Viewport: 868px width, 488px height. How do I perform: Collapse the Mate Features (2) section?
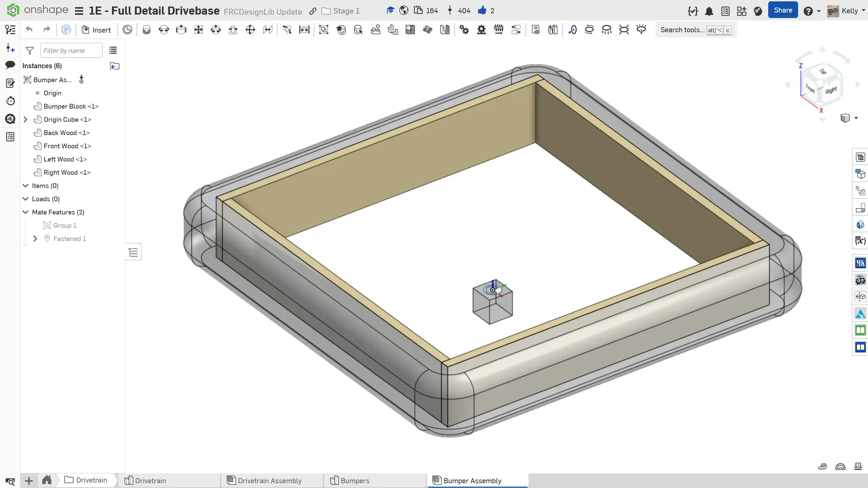pyautogui.click(x=25, y=212)
